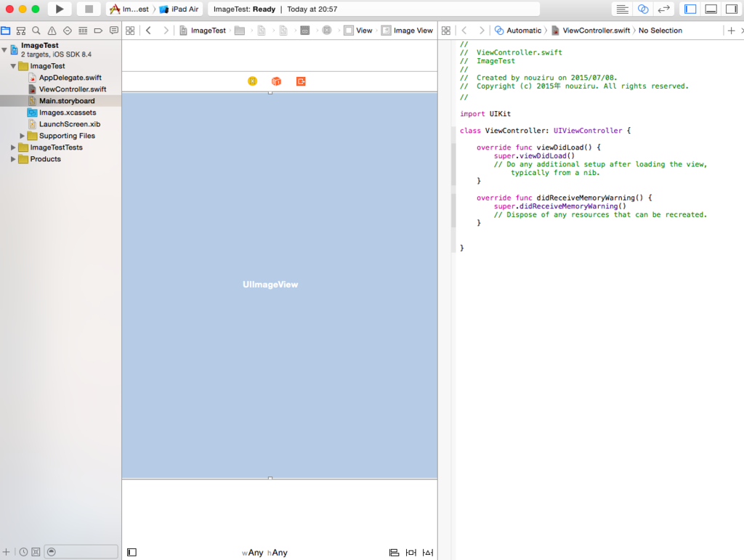Show the Issue navigator
744x560 pixels.
coord(52,31)
